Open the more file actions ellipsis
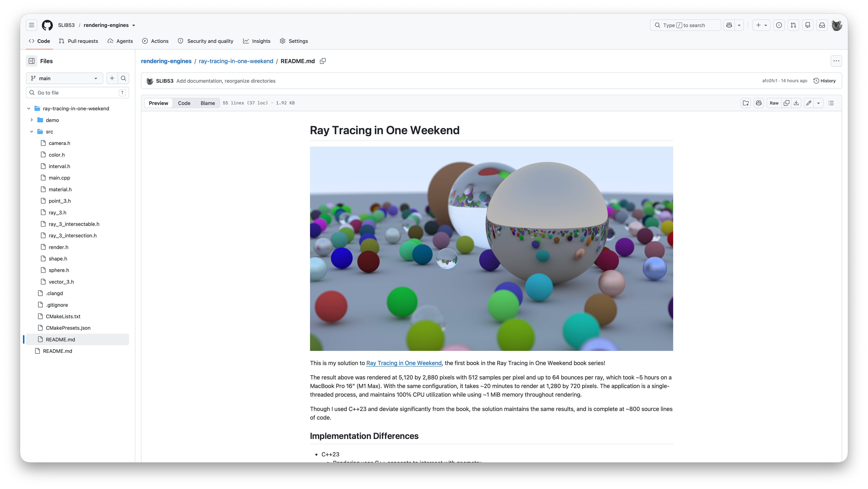Screen dimensions: 868x489 click(836, 61)
